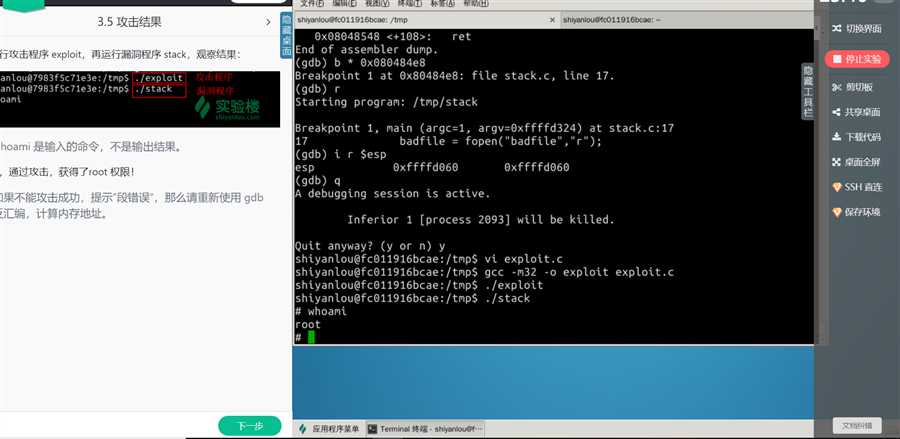The image size is (900, 439).
Task: Open terminal 帮助(H) menu
Action: (475, 3)
